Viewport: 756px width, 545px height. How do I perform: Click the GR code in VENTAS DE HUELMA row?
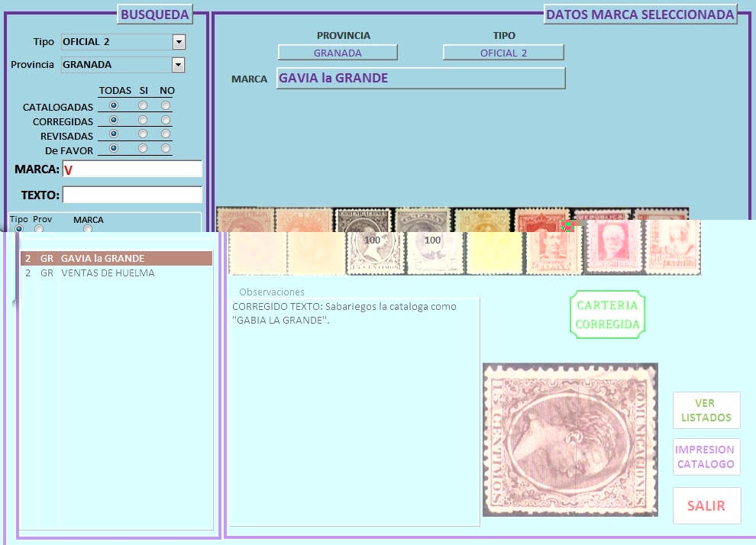coord(47,272)
